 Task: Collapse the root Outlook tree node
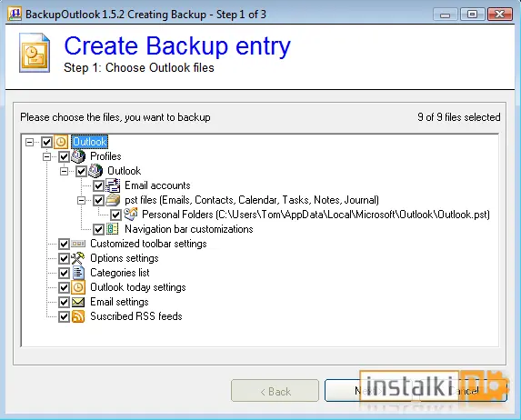[x=30, y=142]
